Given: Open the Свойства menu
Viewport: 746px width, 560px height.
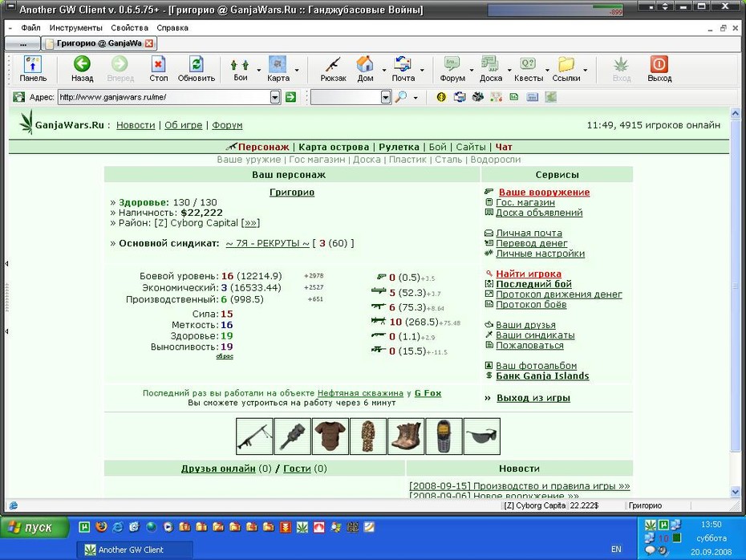Looking at the screenshot, I should [x=129, y=27].
